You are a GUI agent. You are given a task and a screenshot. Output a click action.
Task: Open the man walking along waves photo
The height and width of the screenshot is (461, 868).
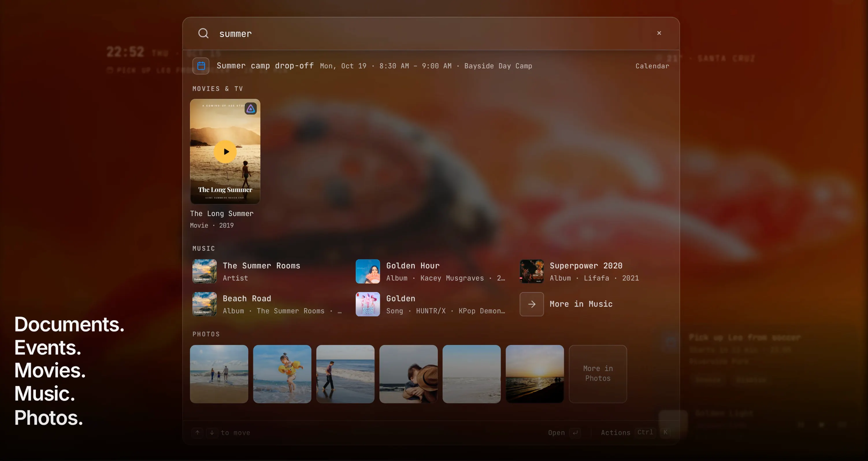(345, 374)
